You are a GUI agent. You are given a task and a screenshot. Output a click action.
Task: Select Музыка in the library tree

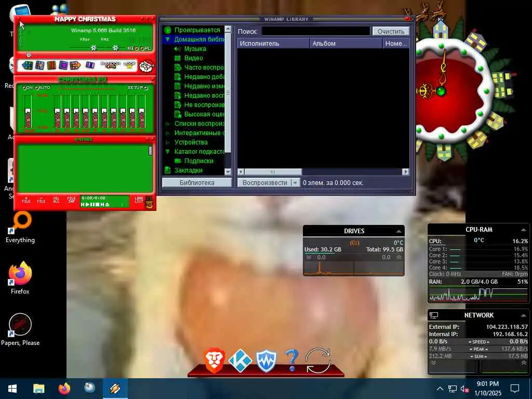[195, 49]
